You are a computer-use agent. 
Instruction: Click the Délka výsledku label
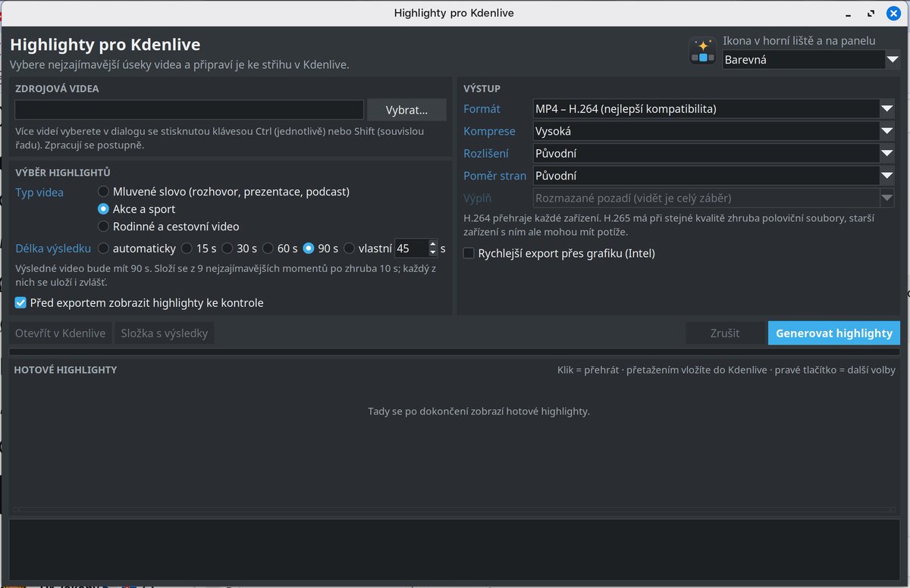coord(53,249)
